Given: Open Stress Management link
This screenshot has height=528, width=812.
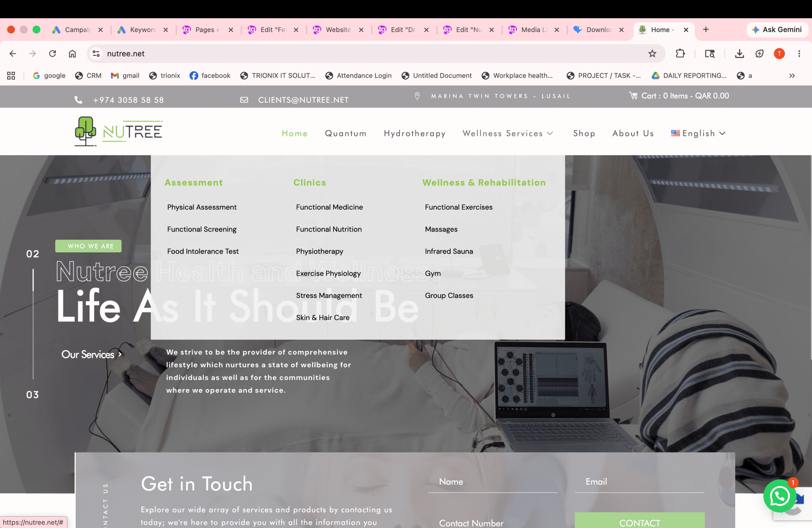Looking at the screenshot, I should [329, 296].
